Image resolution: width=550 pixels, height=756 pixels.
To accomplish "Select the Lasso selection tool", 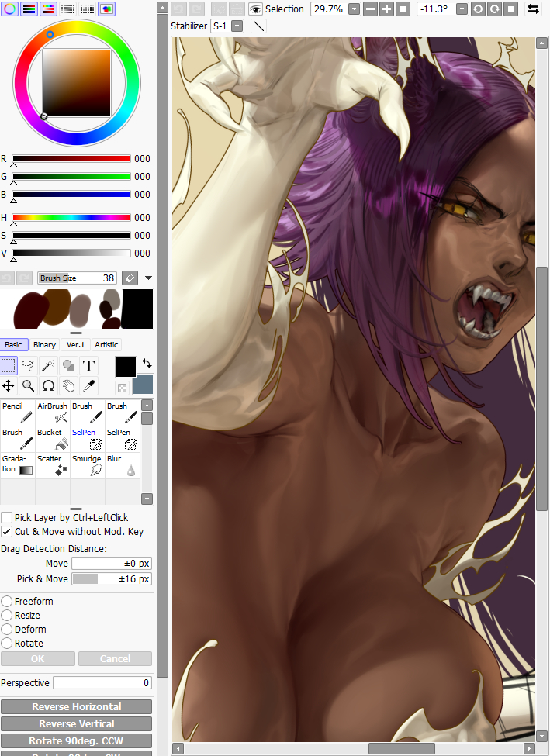I will tap(29, 365).
